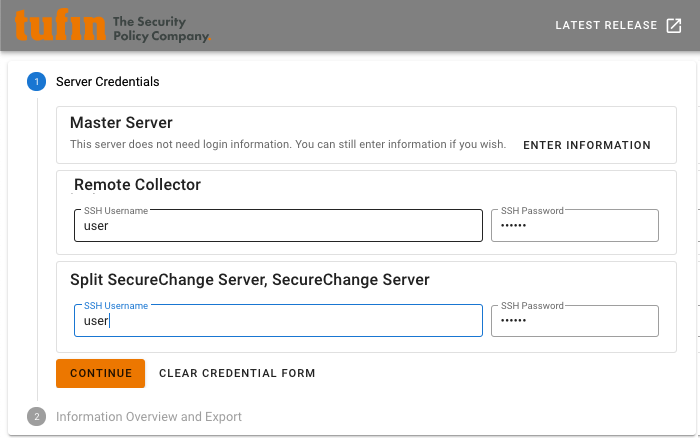
Task: Click CLEAR CREDENTIAL FORM
Action: pos(237,373)
